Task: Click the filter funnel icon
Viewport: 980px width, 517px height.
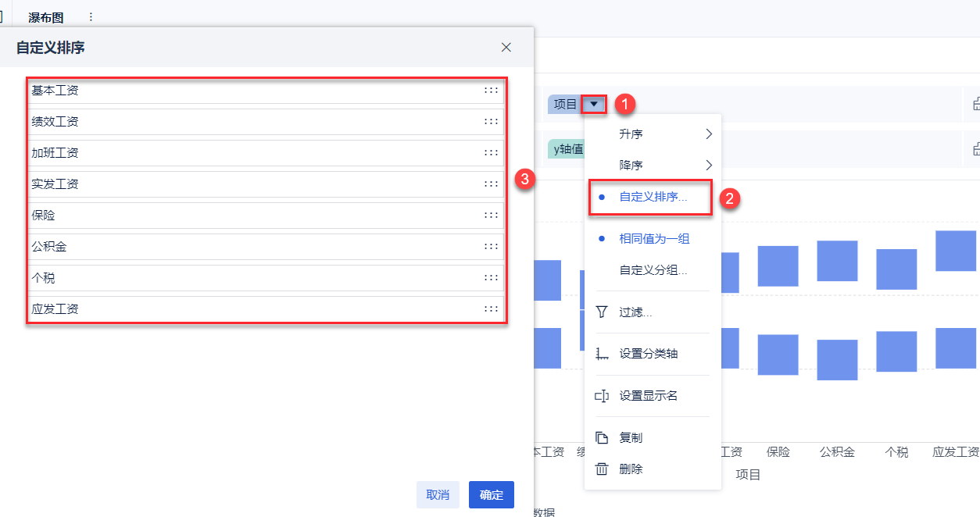Action: [602, 312]
